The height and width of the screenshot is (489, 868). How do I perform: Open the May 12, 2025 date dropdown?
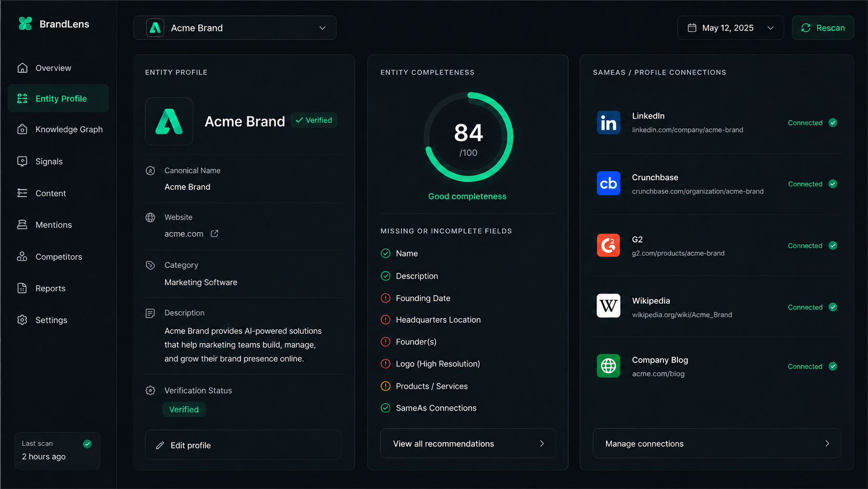(730, 28)
